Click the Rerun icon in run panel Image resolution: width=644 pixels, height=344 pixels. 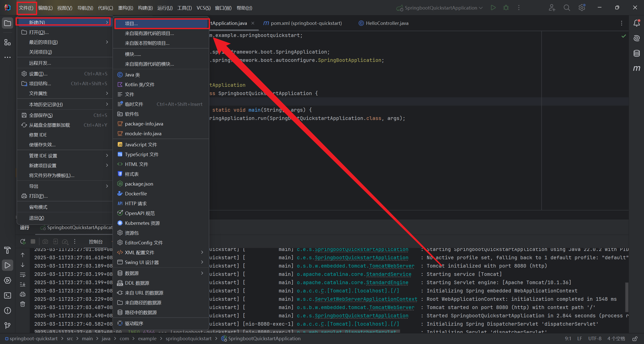(x=23, y=242)
